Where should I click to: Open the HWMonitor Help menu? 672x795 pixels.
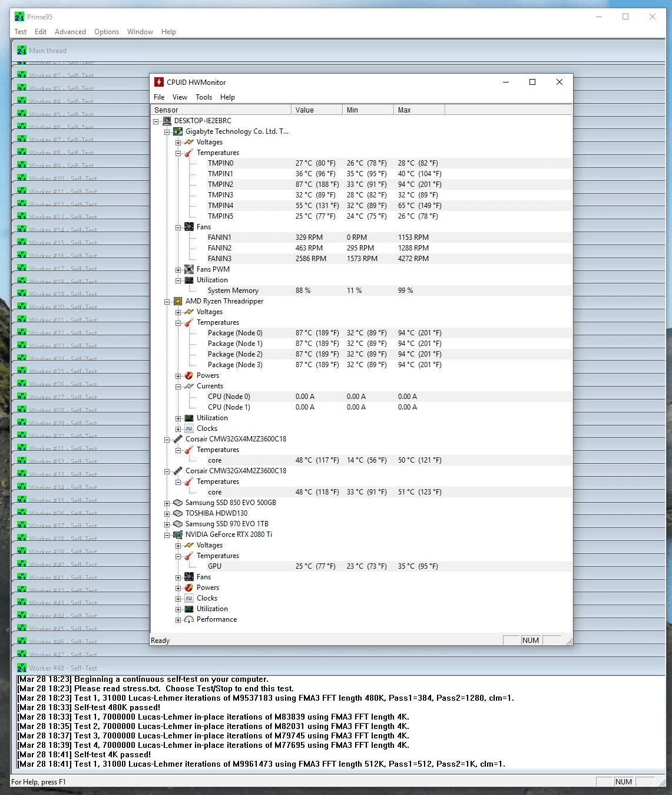[227, 97]
